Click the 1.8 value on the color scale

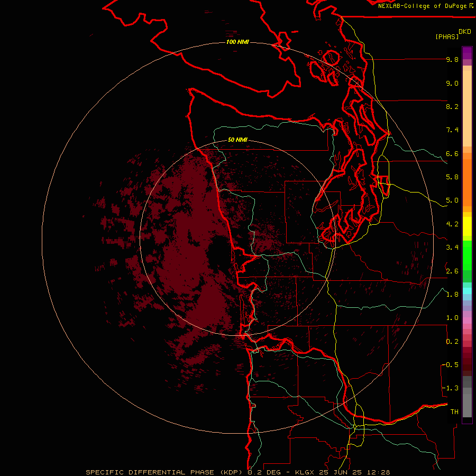(x=452, y=295)
